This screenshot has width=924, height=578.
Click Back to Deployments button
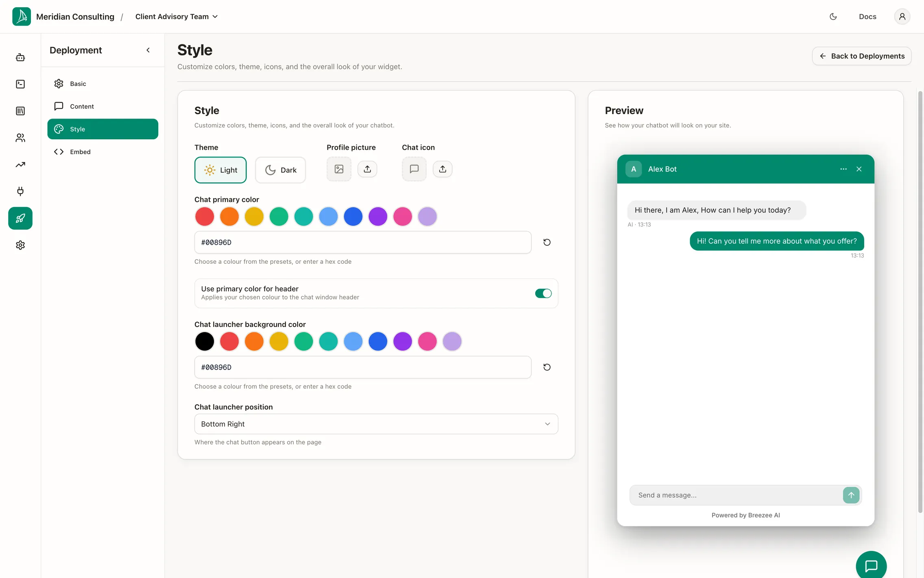862,56
